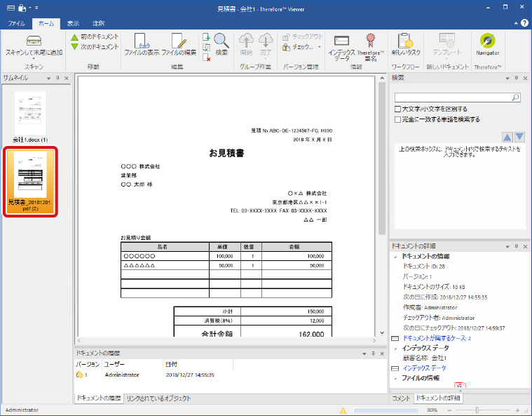Open the コメント tab at the bottom right
The image size is (532, 416).
pos(401,398)
